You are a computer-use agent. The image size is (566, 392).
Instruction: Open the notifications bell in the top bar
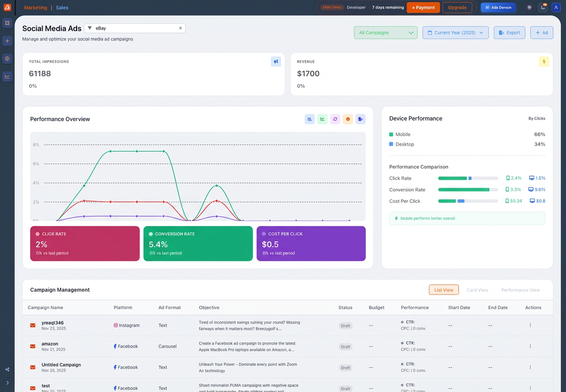tap(543, 8)
